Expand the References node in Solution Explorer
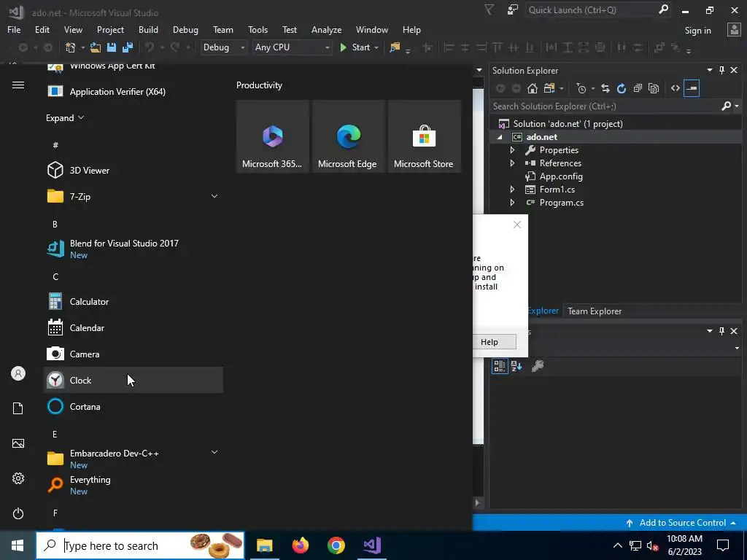 512,163
